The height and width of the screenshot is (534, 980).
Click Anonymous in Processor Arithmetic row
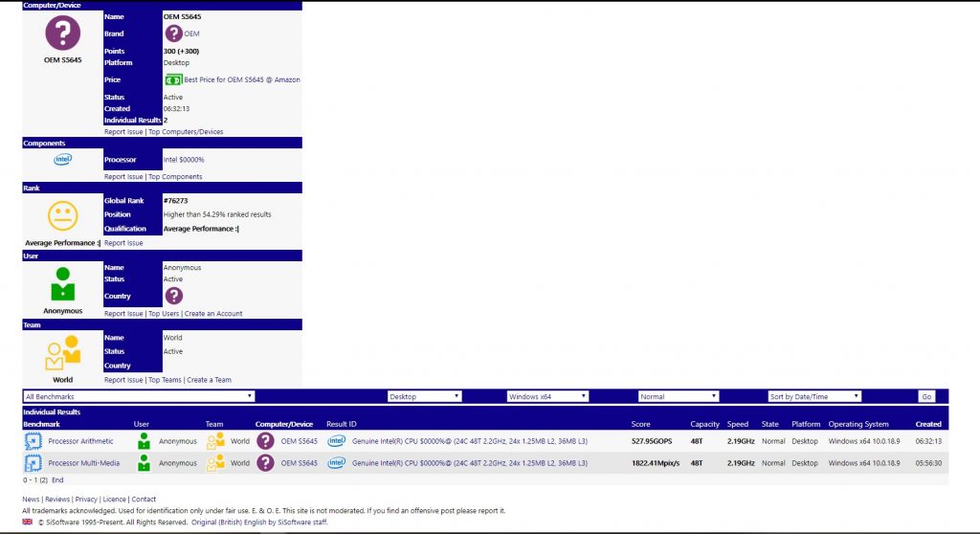(x=177, y=441)
